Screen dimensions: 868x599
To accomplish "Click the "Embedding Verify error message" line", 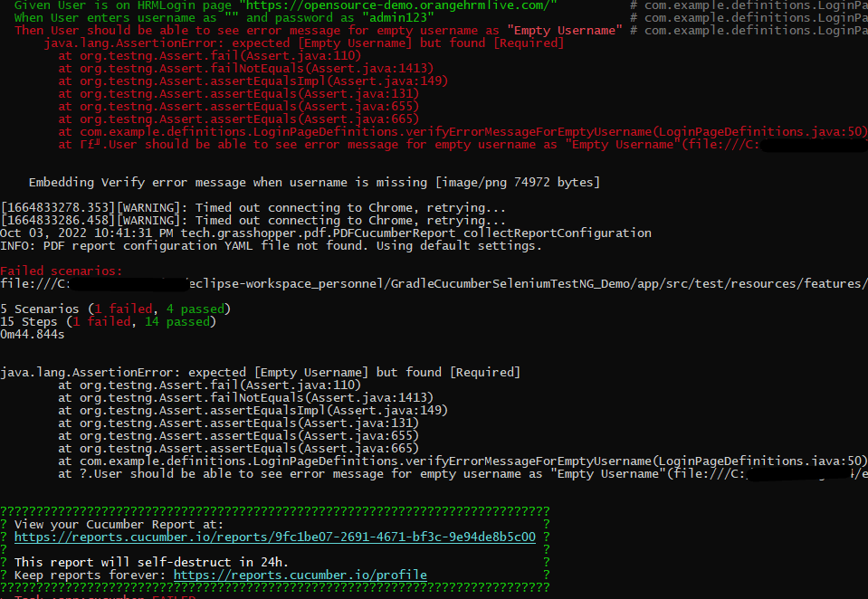I will (x=313, y=183).
